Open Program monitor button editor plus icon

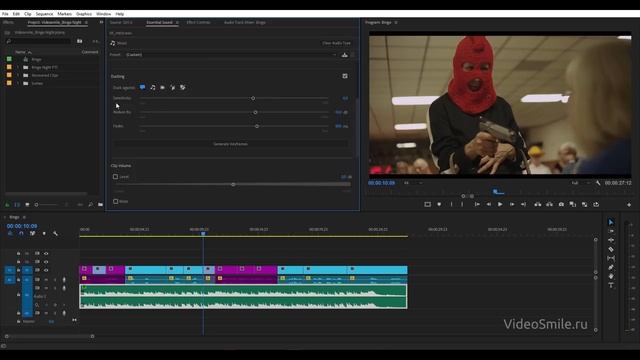[629, 205]
